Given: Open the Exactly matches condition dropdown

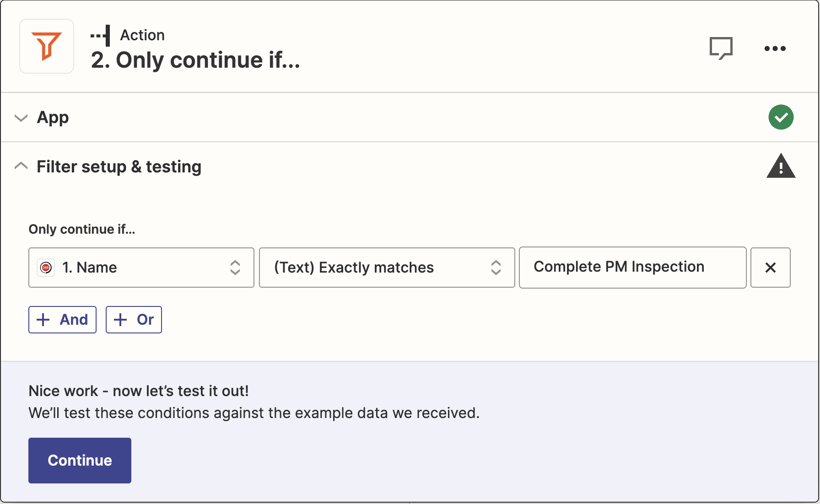Looking at the screenshot, I should (x=387, y=268).
